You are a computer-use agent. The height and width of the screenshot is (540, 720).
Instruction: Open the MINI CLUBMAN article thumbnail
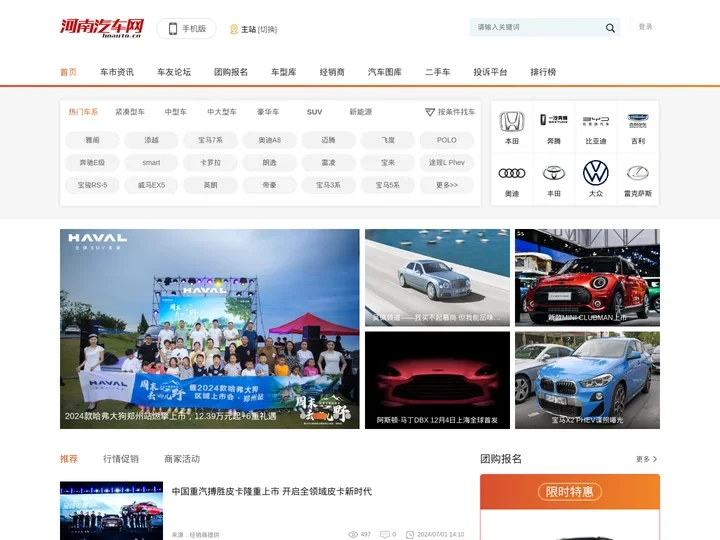click(x=587, y=278)
